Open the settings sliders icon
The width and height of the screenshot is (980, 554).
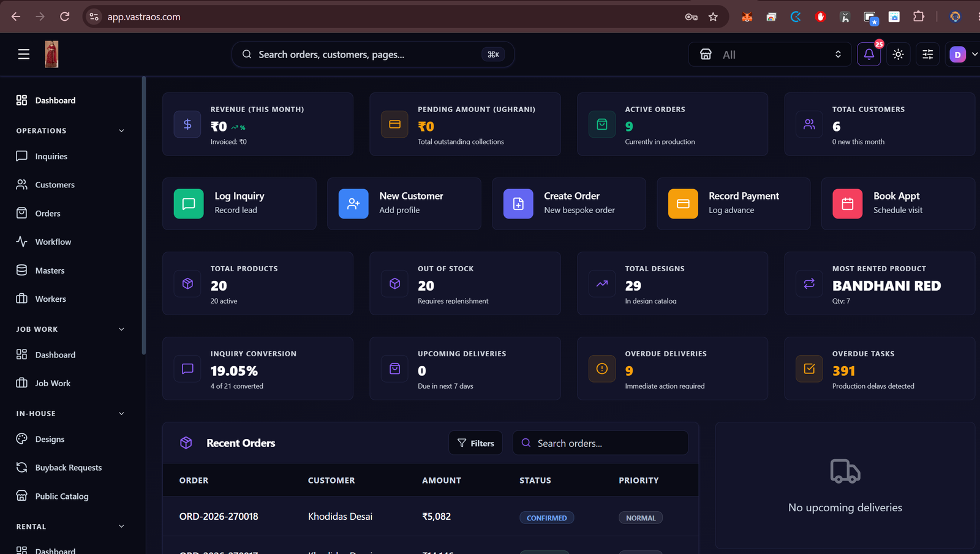click(927, 54)
